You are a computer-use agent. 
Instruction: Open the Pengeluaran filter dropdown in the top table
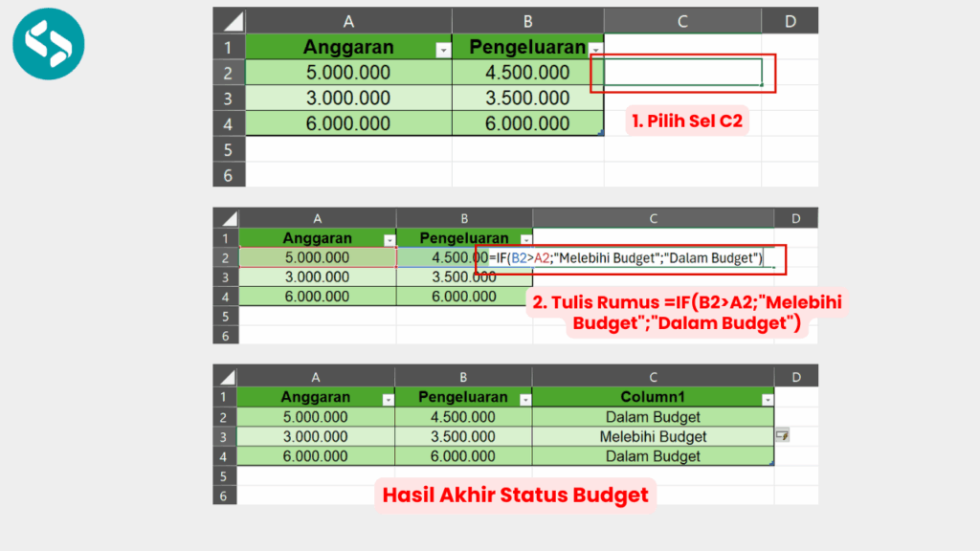pos(596,47)
